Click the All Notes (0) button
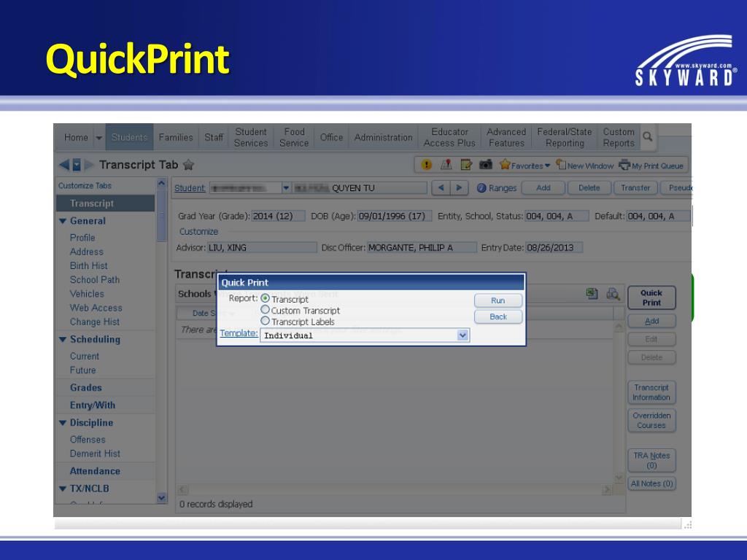 click(651, 484)
